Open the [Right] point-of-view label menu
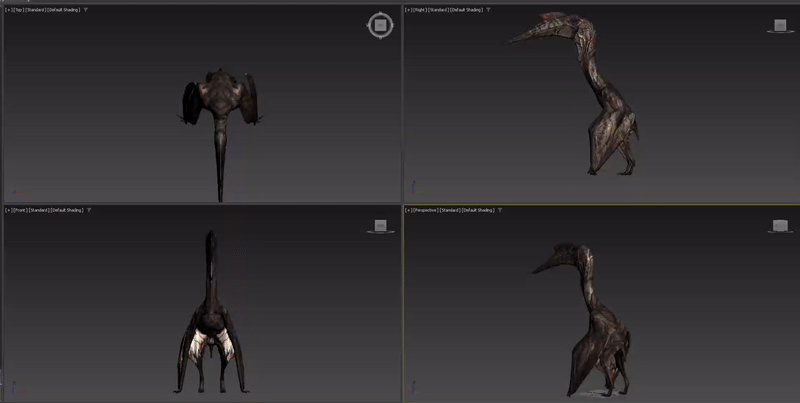 [x=422, y=10]
